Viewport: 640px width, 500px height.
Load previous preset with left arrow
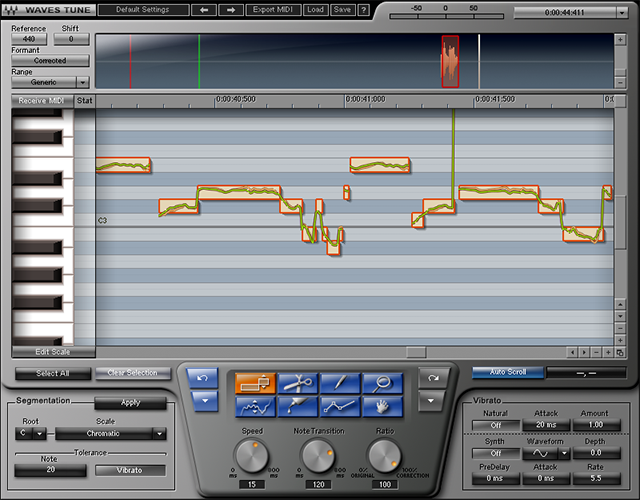tap(204, 10)
